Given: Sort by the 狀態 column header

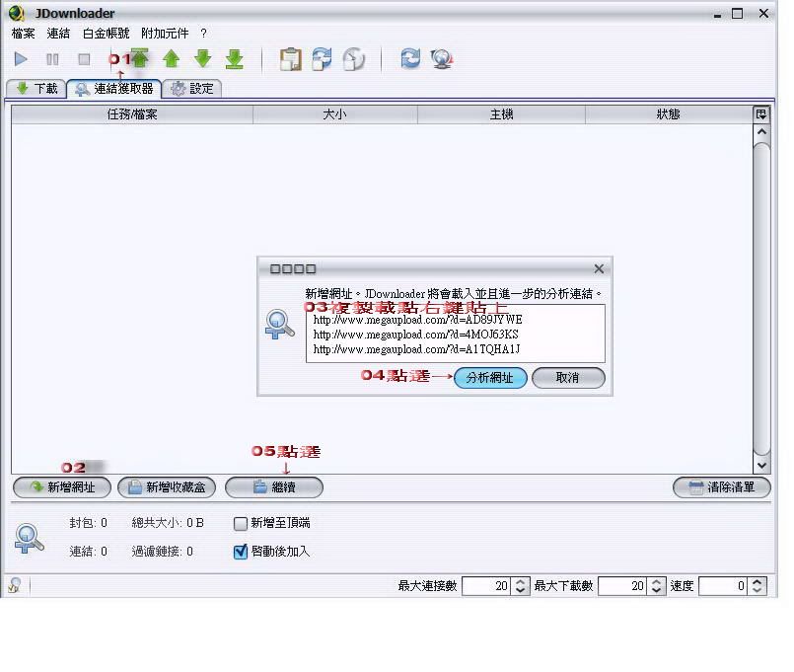Looking at the screenshot, I should point(669,114).
